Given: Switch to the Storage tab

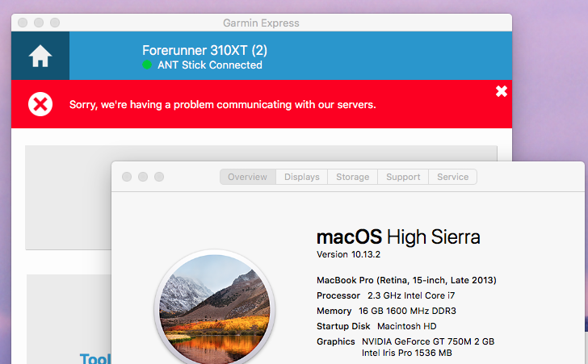Looking at the screenshot, I should click(x=352, y=177).
